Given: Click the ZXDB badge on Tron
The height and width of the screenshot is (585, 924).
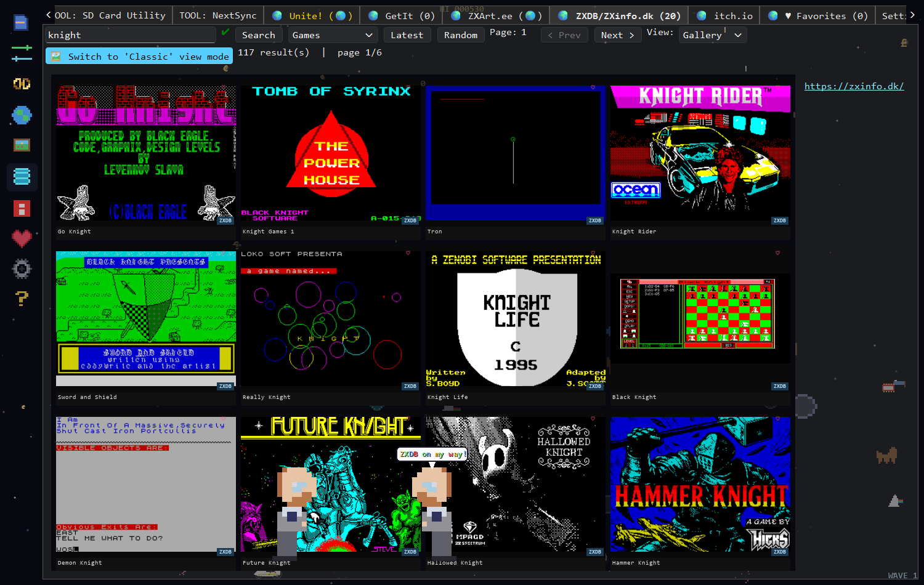Looking at the screenshot, I should [x=595, y=220].
